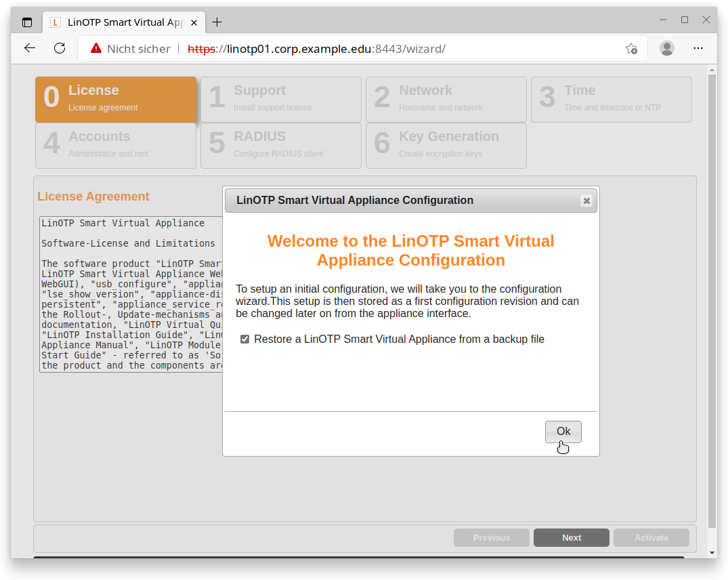Go back using the browser back arrow

pyautogui.click(x=30, y=48)
